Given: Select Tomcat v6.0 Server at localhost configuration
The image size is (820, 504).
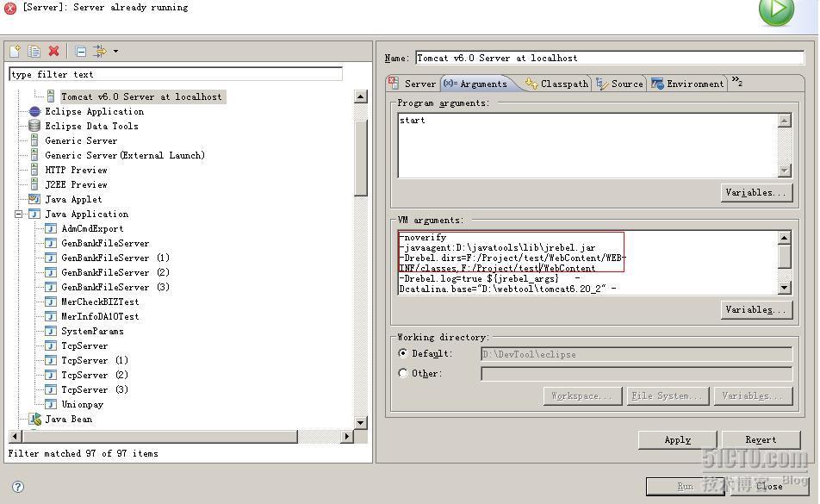Looking at the screenshot, I should 141,96.
